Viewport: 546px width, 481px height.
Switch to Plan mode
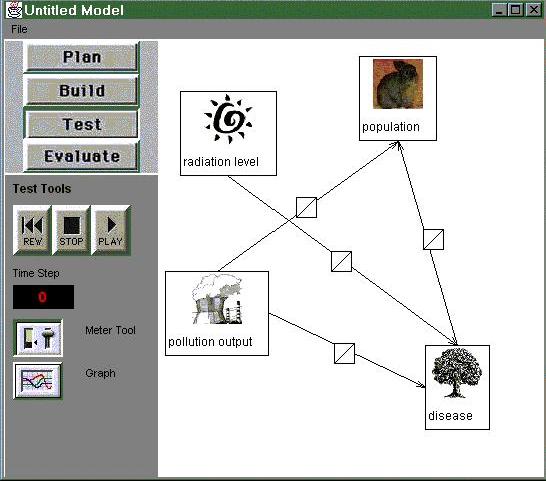click(82, 57)
